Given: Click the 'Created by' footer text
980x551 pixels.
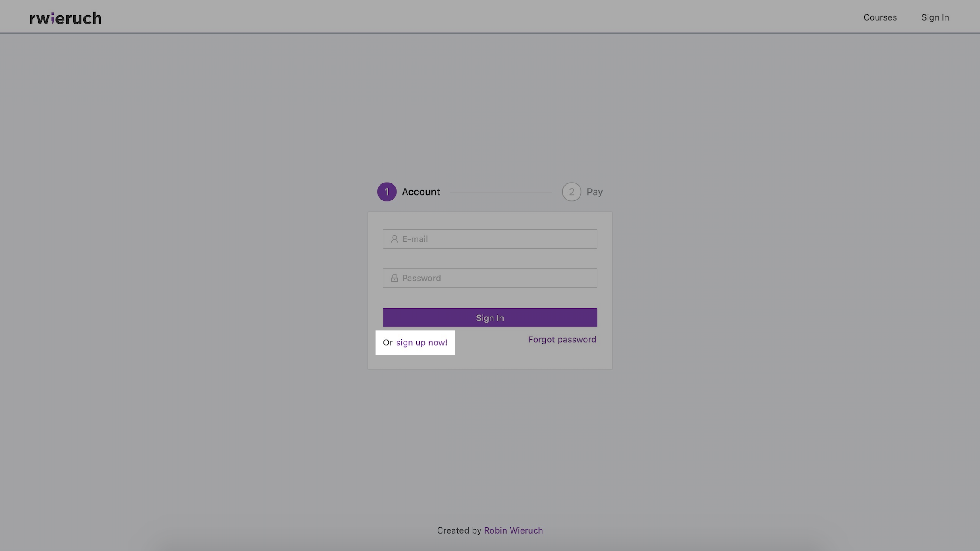Looking at the screenshot, I should [459, 530].
